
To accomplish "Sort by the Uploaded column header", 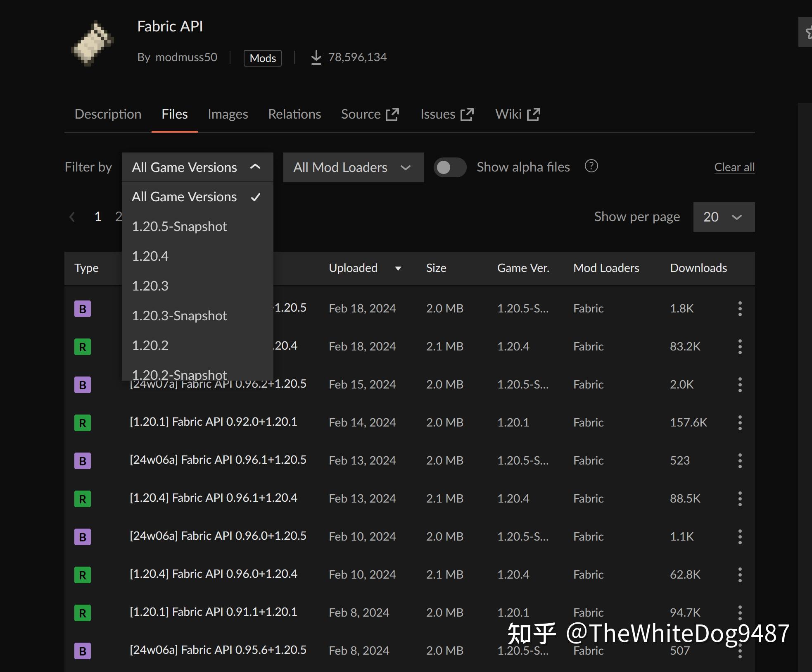I will pyautogui.click(x=353, y=268).
